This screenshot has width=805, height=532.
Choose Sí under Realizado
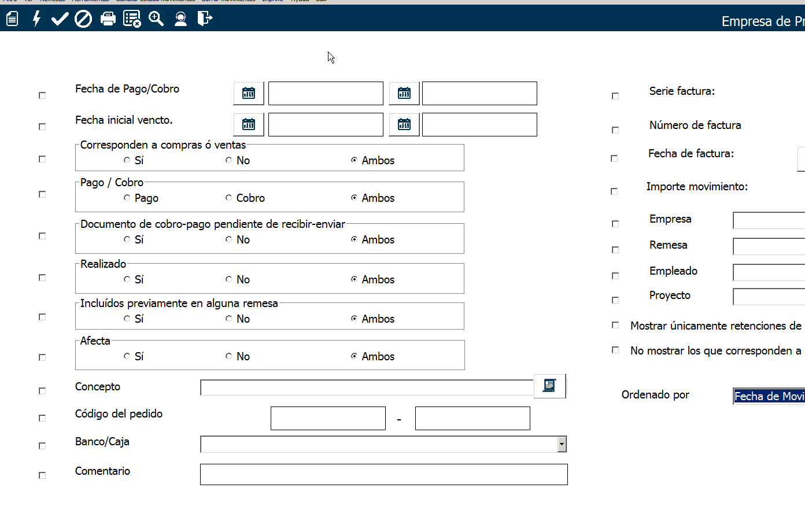point(127,279)
